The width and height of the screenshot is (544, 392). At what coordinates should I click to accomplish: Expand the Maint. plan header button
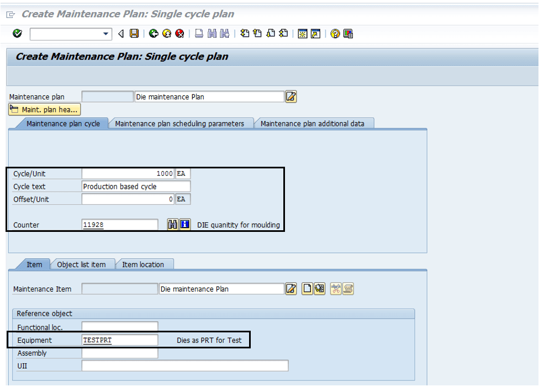(44, 109)
